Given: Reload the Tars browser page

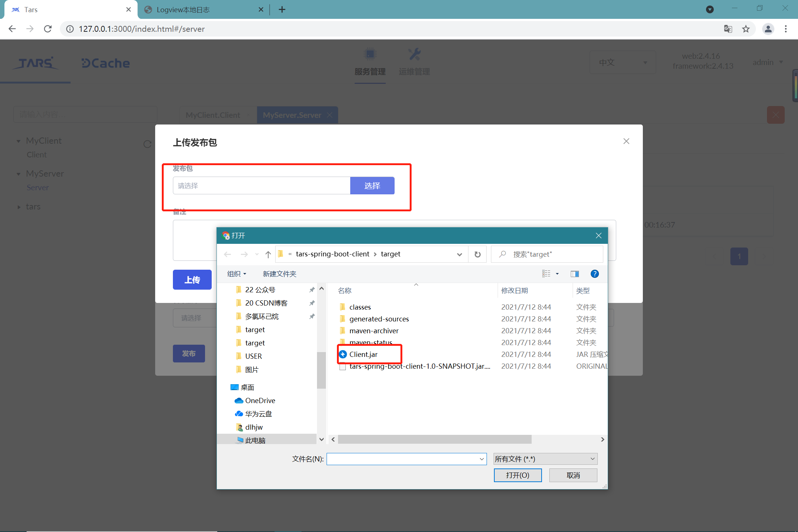Looking at the screenshot, I should point(48,29).
